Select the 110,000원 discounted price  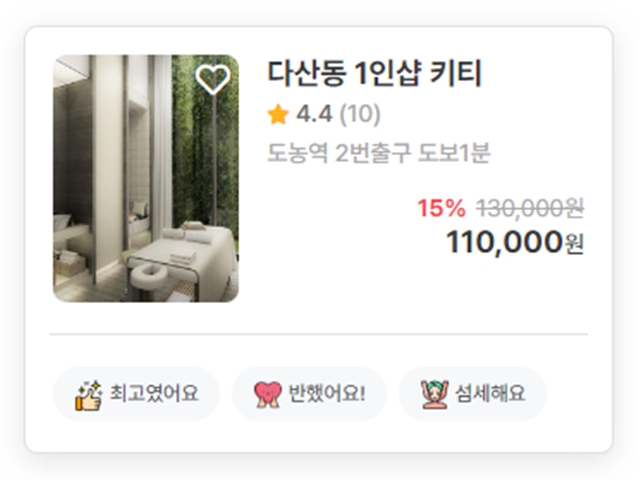pyautogui.click(x=515, y=242)
